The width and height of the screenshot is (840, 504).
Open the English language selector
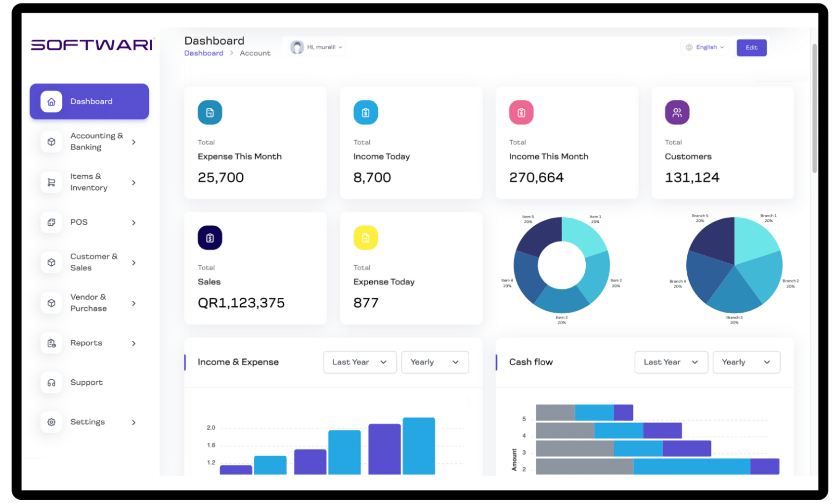[x=705, y=47]
